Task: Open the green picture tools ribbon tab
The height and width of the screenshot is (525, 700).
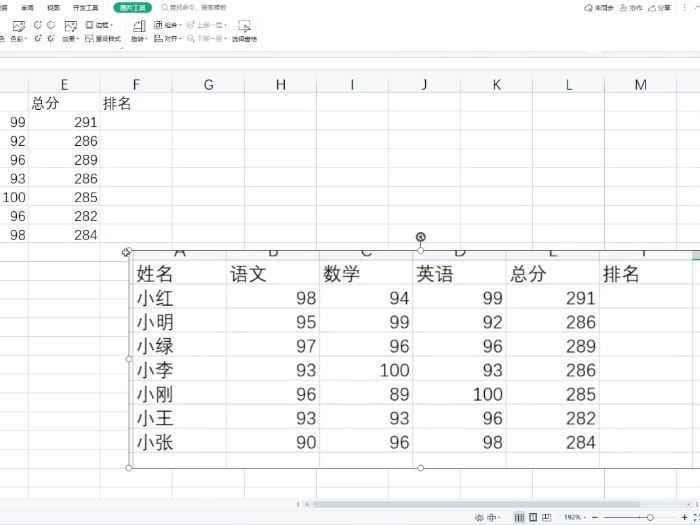Action: coord(132,8)
